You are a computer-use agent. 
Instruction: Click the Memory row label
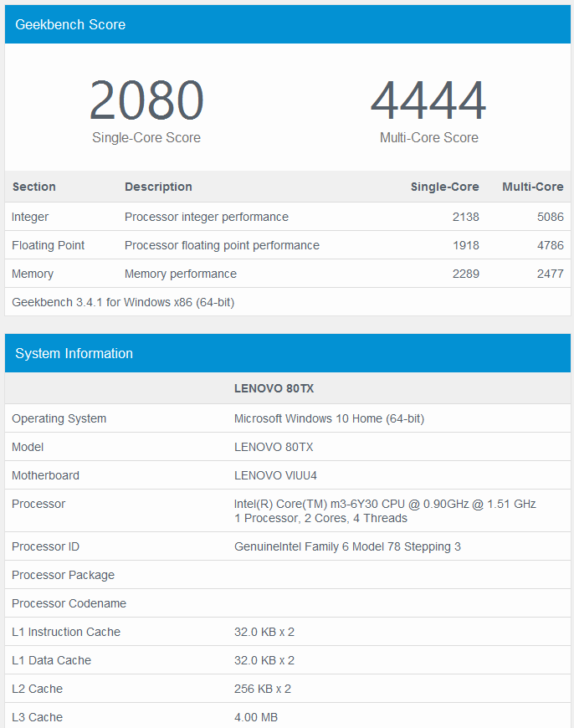33,274
